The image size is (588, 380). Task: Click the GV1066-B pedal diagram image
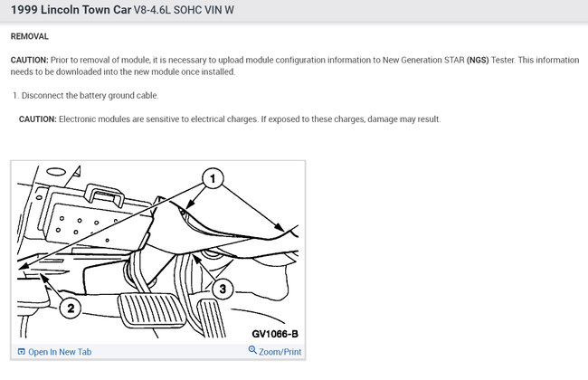point(158,252)
